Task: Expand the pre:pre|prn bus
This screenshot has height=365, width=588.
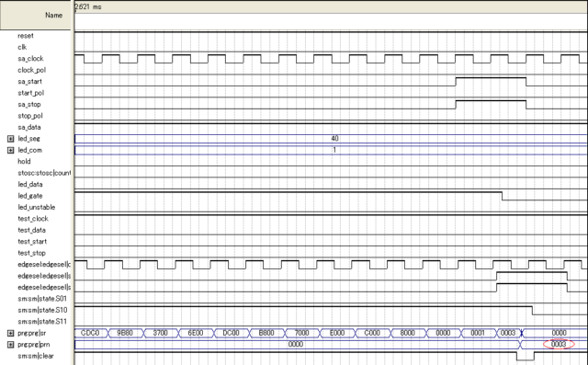Action: click(x=10, y=345)
